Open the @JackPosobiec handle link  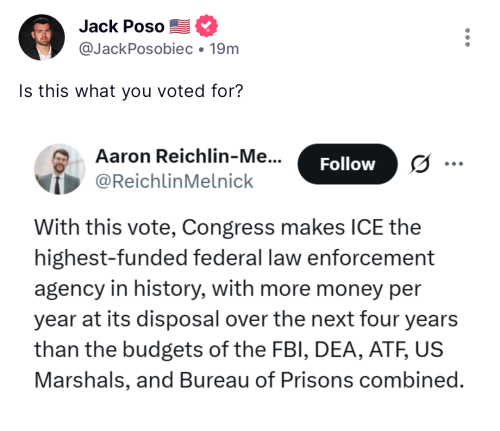[136, 49]
